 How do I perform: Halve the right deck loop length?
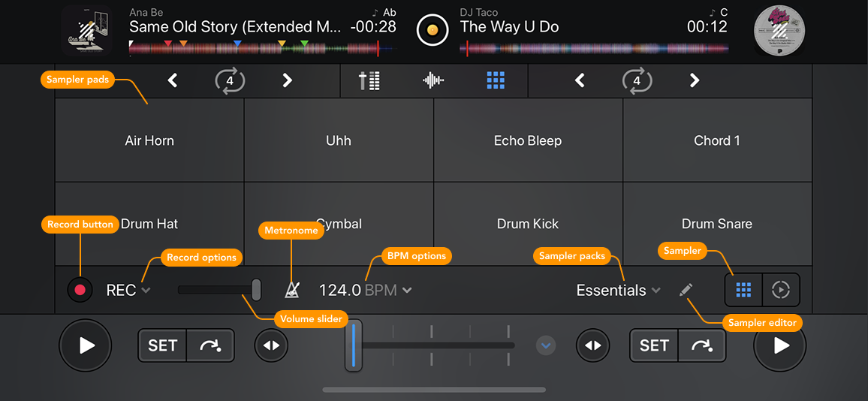point(580,81)
